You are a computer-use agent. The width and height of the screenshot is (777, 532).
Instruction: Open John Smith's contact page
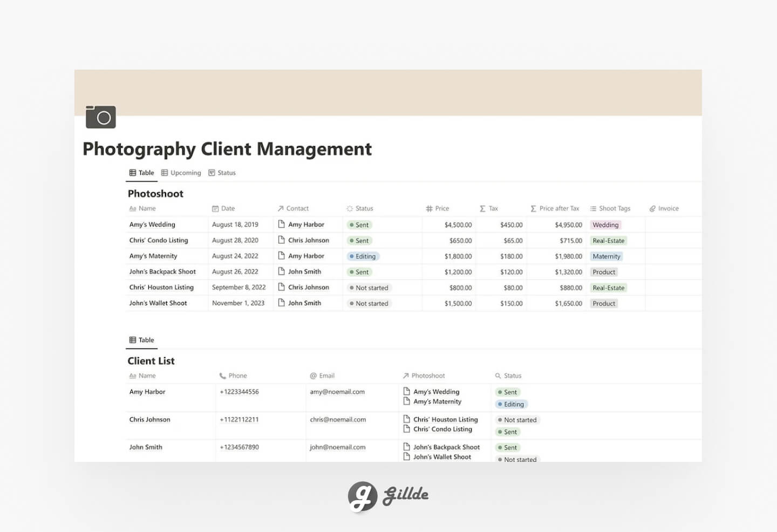[x=305, y=271]
